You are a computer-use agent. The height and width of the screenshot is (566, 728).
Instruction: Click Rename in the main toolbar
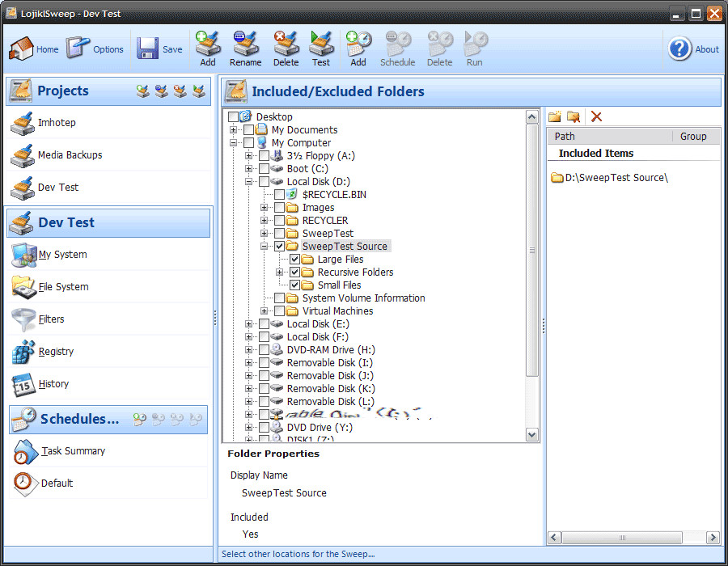245,49
